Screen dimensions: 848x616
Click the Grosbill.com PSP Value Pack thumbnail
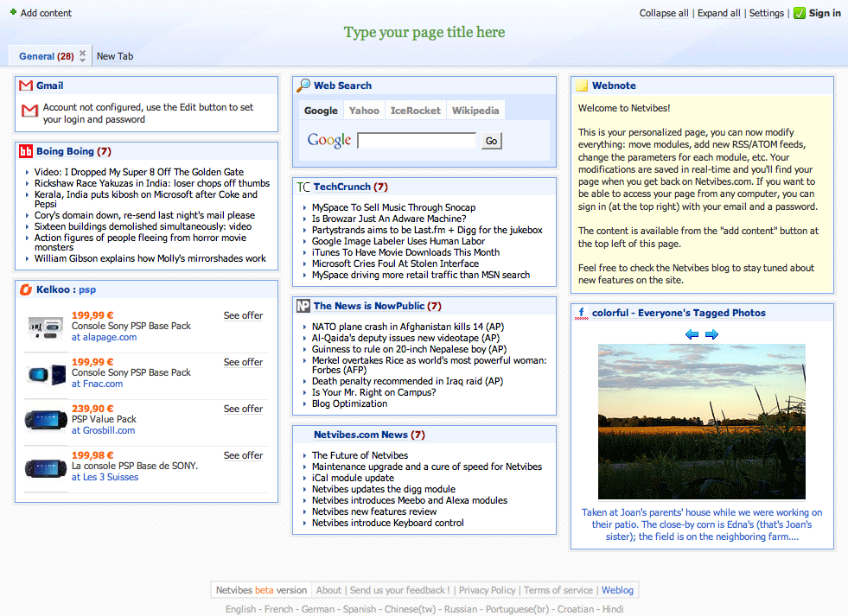click(x=46, y=420)
